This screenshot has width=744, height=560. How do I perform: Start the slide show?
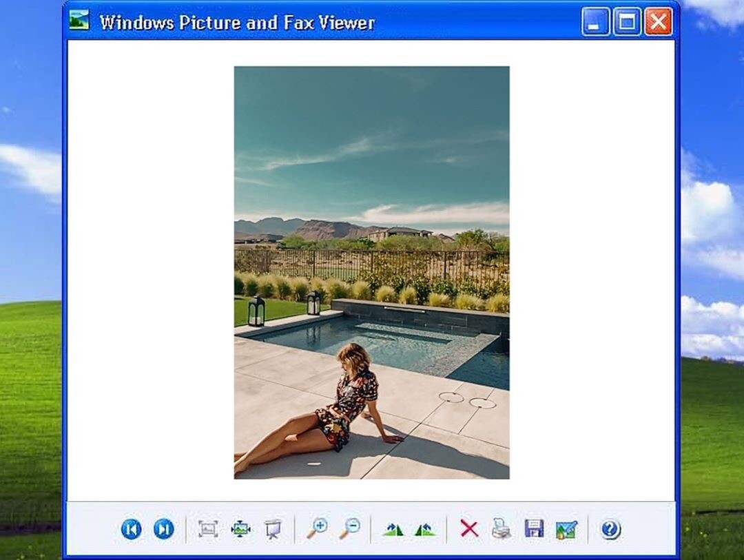click(273, 529)
